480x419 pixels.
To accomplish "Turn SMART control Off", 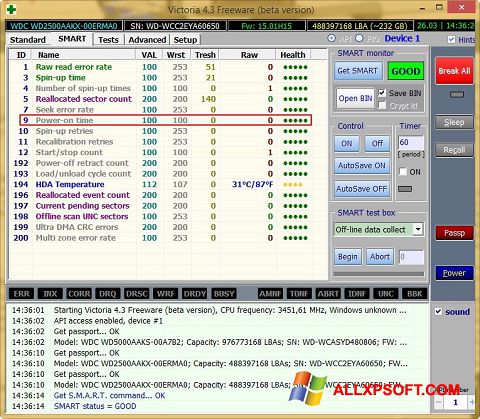I will [377, 144].
